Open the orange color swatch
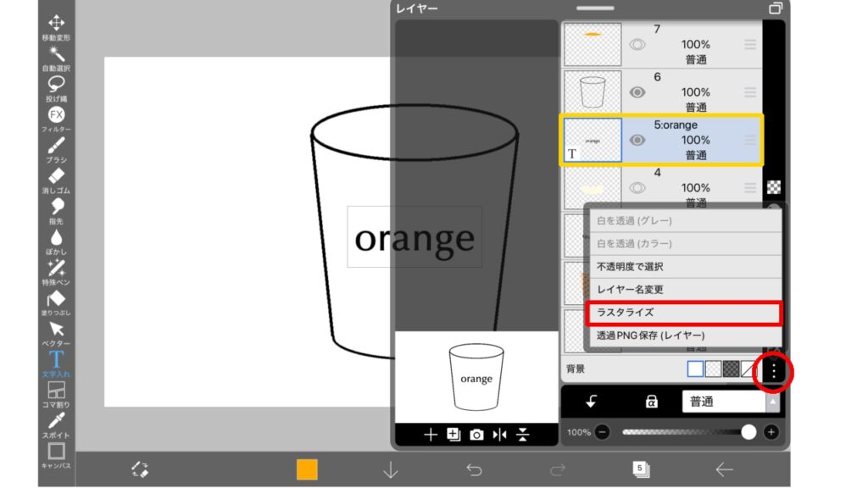The width and height of the screenshot is (868, 488). tap(307, 469)
